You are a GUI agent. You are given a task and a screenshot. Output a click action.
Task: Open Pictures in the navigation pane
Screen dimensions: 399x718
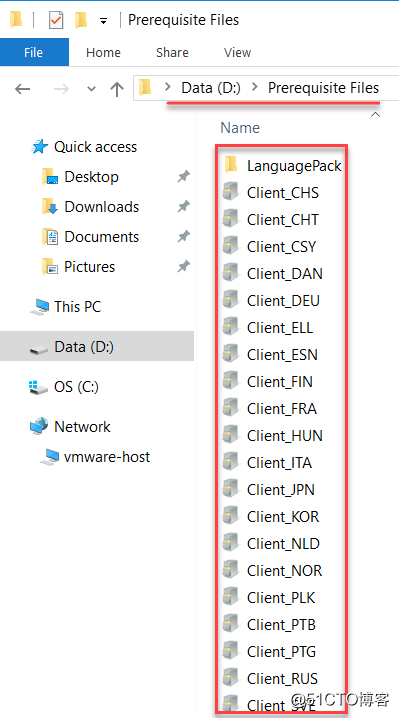89,267
